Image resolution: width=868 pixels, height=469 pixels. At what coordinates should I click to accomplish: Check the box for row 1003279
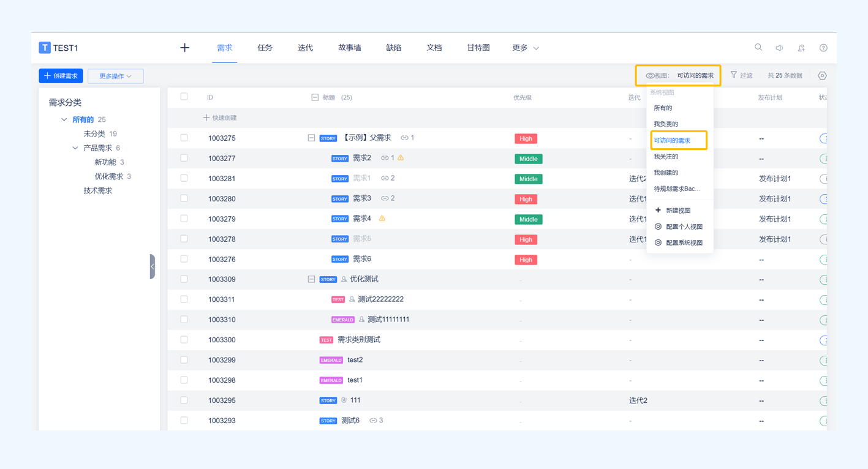point(184,219)
